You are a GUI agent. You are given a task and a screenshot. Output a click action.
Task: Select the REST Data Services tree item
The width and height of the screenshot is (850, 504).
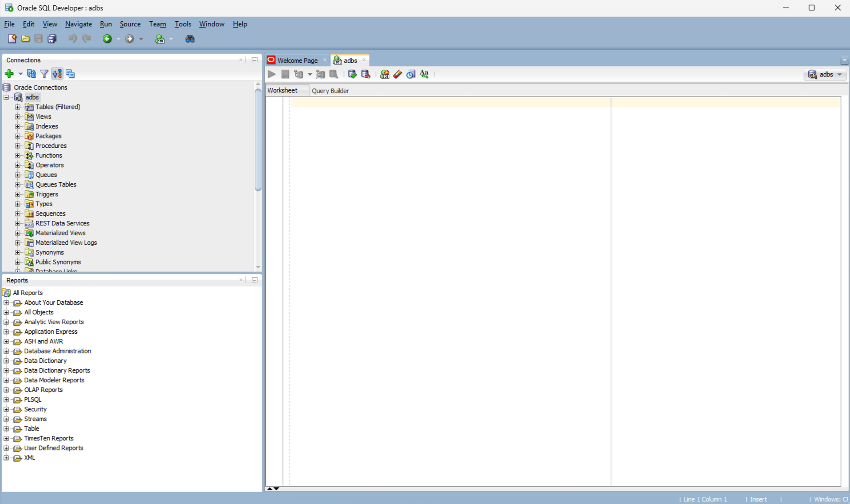62,223
